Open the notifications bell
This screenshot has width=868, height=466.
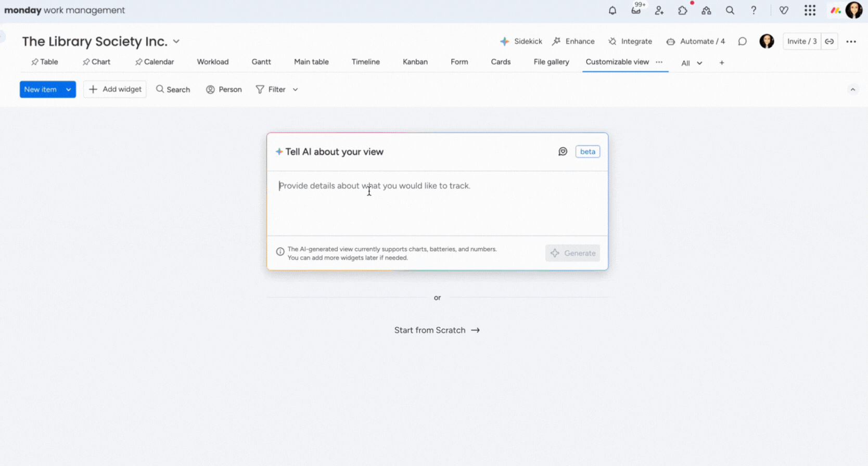coord(612,10)
